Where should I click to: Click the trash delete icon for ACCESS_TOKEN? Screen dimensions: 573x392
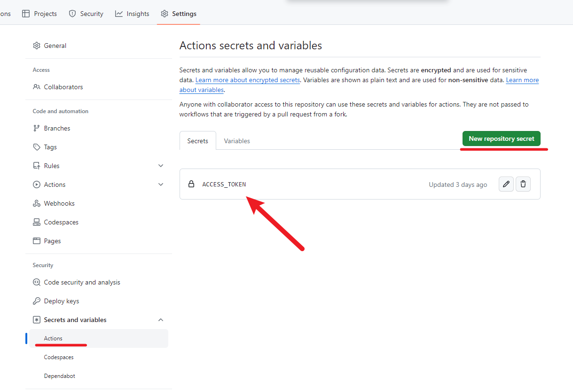(523, 184)
